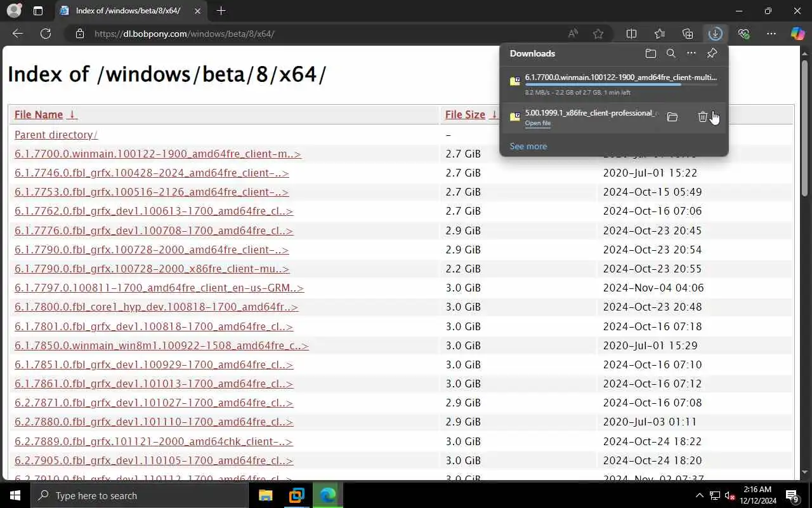The height and width of the screenshot is (508, 812).
Task: Download 6.1.7801.0.fbl_grfx_dev1.100818-1700 file
Action: pos(154,326)
